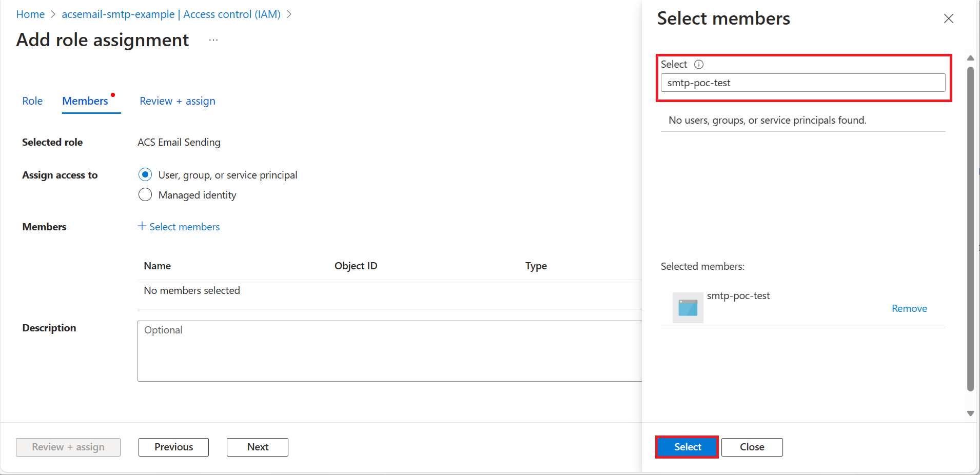Click the scroll-down arrow on the right scrollbar
Viewport: 980px width, 475px height.
tap(970, 413)
